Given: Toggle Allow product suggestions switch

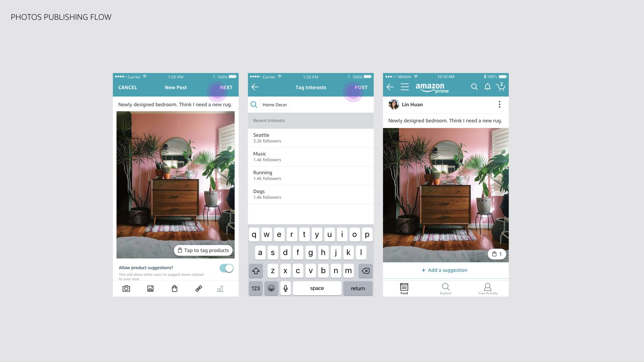Looking at the screenshot, I should tap(226, 268).
